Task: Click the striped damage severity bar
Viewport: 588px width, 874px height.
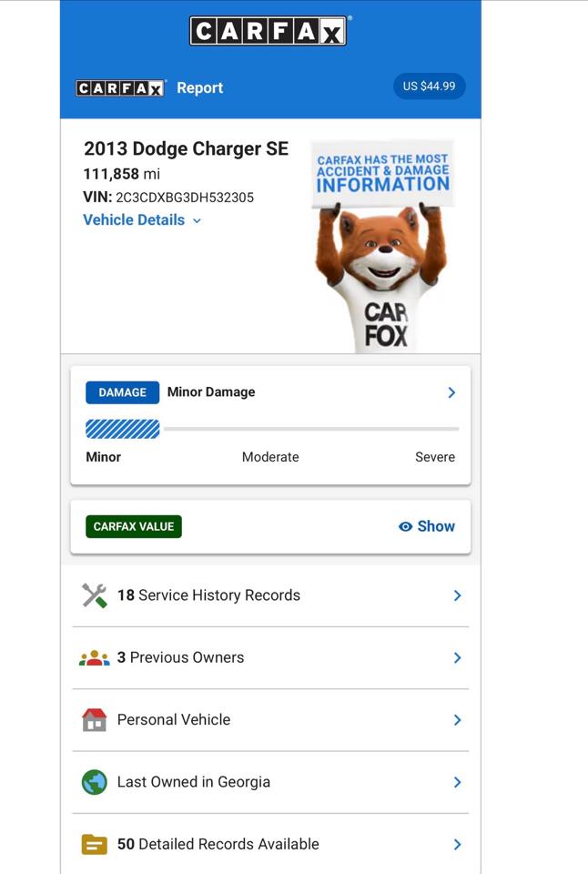Action: point(123,429)
